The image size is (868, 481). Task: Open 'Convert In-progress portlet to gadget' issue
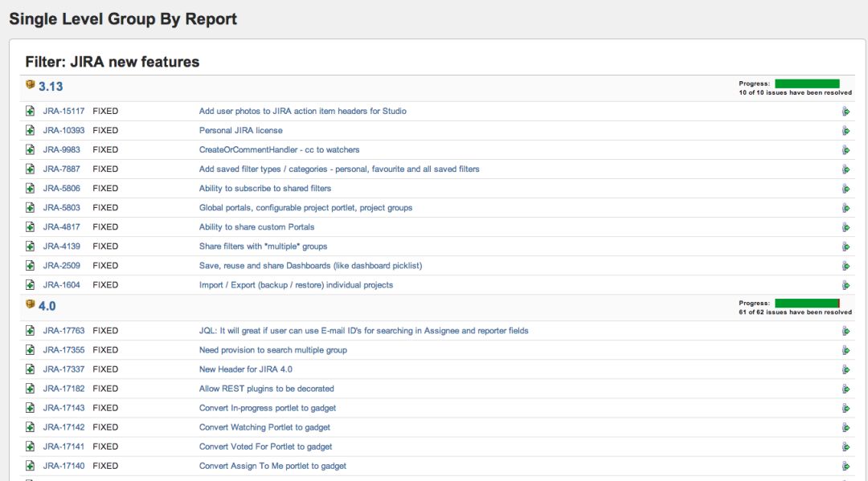268,408
